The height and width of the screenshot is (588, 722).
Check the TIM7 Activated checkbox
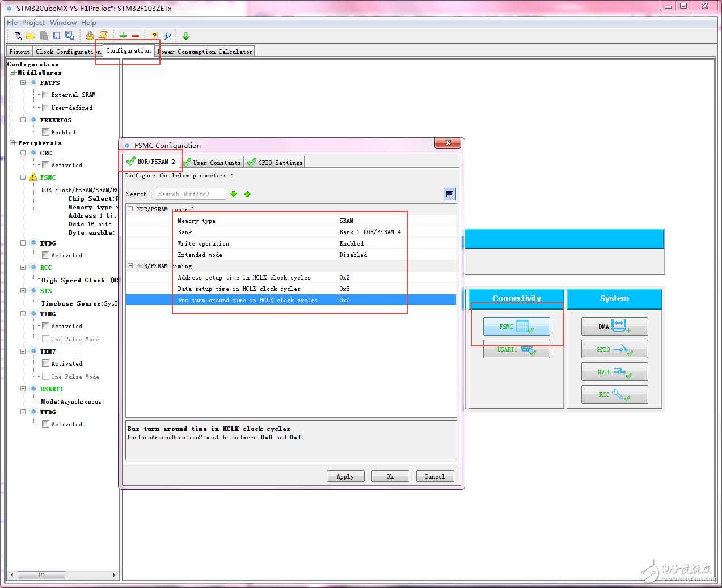pyautogui.click(x=45, y=363)
